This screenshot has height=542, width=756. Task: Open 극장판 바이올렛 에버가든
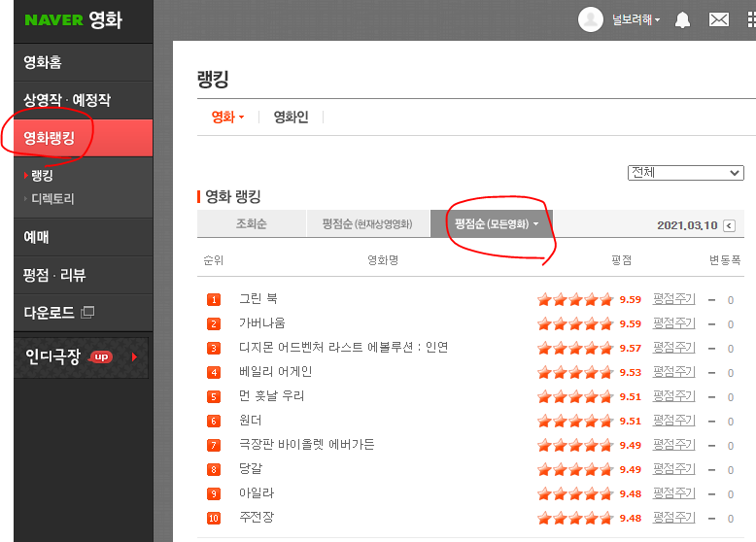click(307, 444)
